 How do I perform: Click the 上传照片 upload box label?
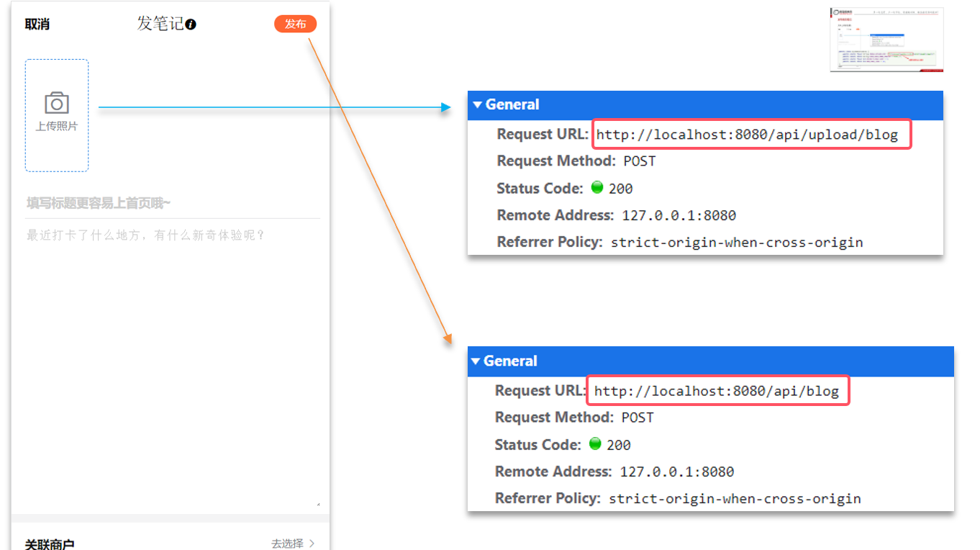(x=57, y=126)
